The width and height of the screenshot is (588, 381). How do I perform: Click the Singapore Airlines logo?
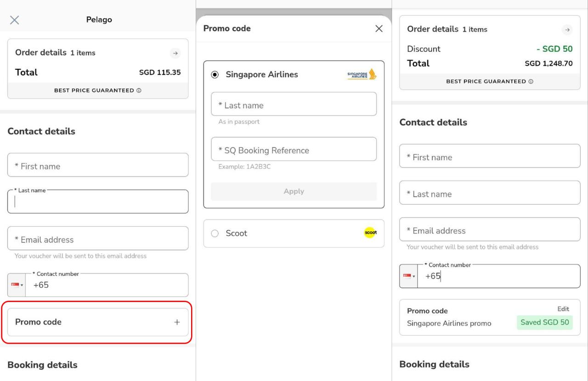pyautogui.click(x=362, y=75)
